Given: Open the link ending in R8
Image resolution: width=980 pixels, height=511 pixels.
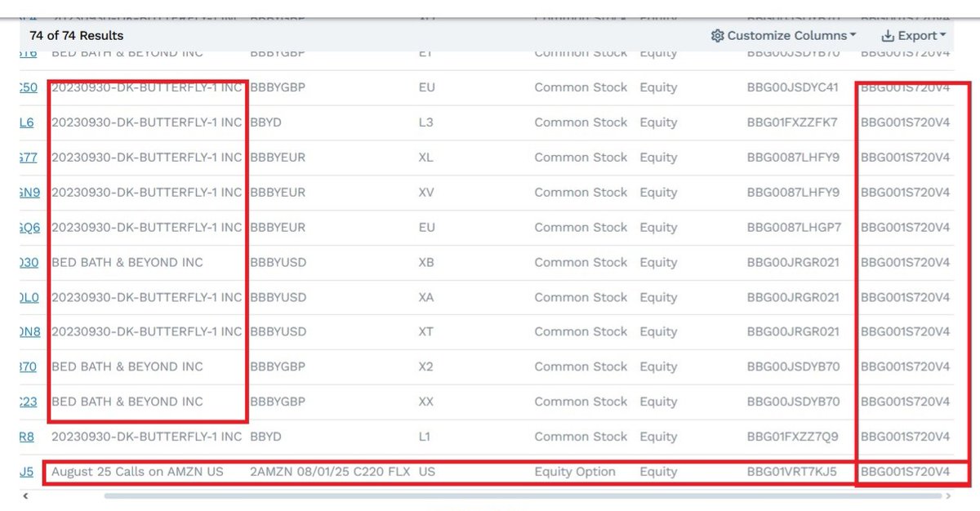Looking at the screenshot, I should click(27, 437).
